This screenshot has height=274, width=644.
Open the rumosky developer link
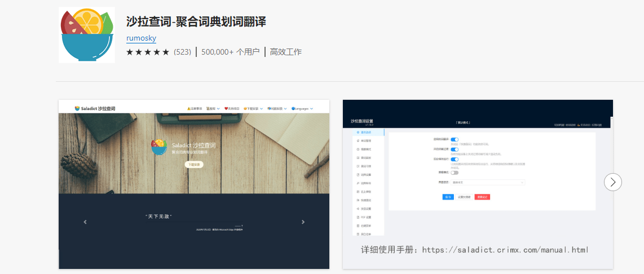coord(142,38)
